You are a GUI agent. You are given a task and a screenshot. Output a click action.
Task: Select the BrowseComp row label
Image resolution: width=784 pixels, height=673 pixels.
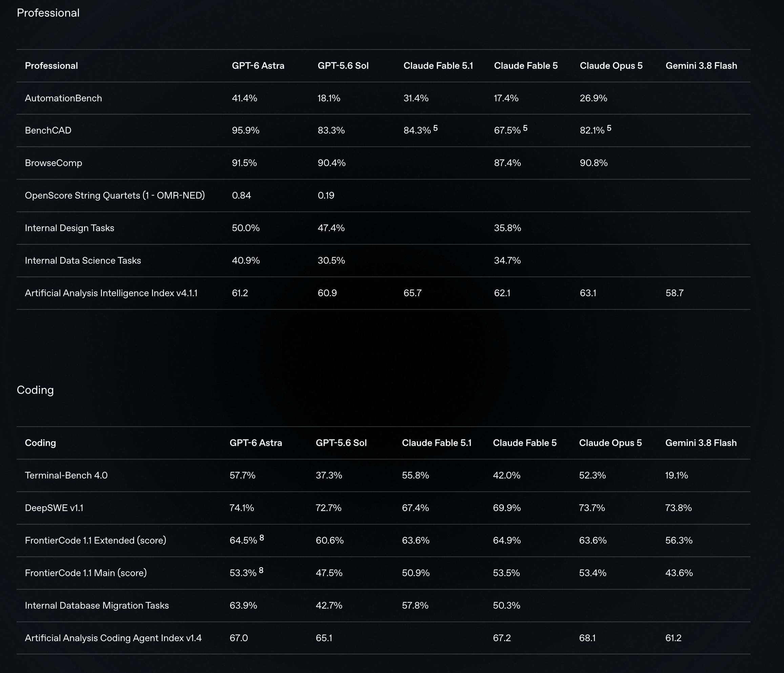click(x=53, y=163)
